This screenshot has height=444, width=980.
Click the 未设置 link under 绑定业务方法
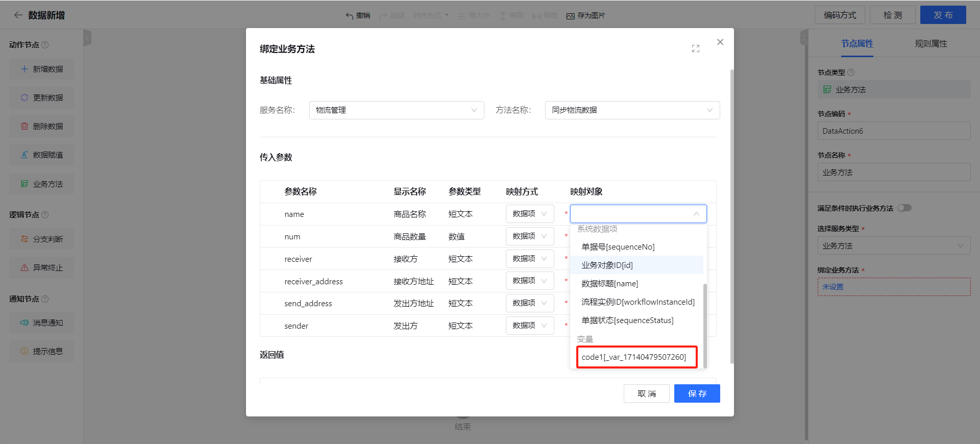833,287
